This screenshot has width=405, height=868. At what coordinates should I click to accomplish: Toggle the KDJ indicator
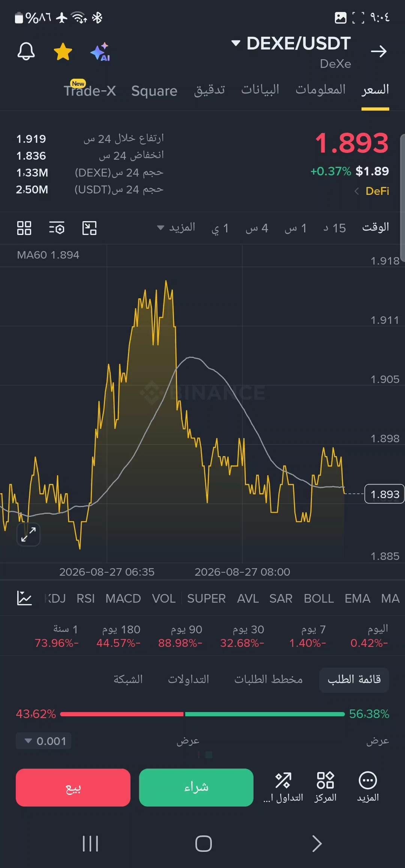(x=55, y=599)
